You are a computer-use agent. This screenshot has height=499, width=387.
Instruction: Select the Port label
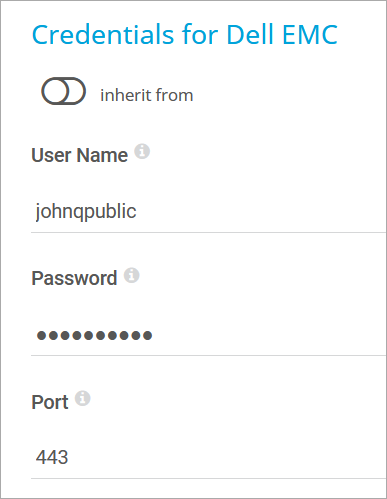coord(50,402)
